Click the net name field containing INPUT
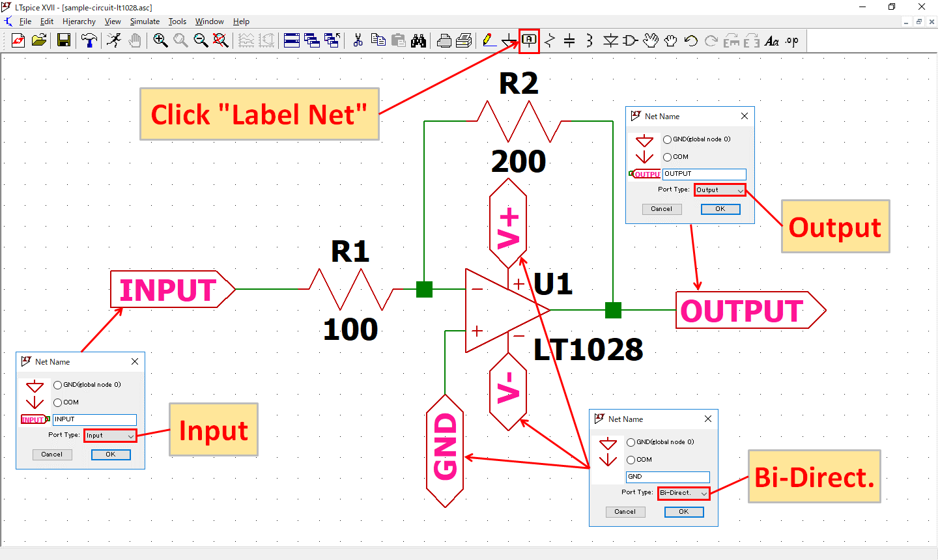This screenshot has height=560, width=938. click(94, 419)
